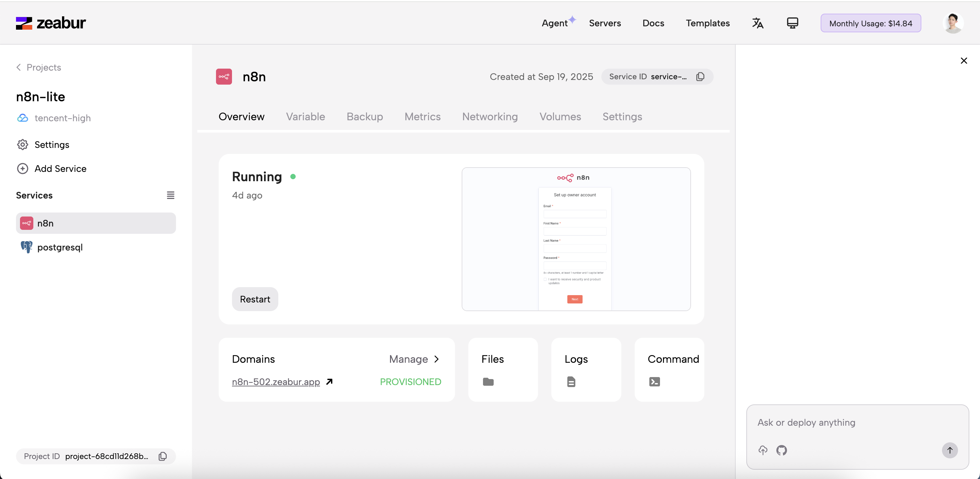Click the language translation icon
Image resolution: width=980 pixels, height=479 pixels.
point(757,23)
